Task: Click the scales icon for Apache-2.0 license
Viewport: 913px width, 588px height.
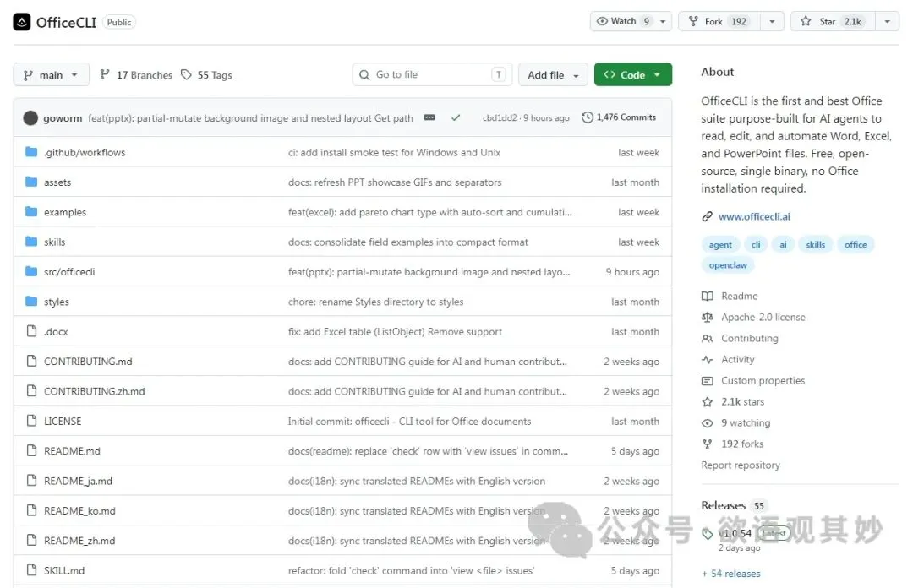Action: click(x=707, y=318)
